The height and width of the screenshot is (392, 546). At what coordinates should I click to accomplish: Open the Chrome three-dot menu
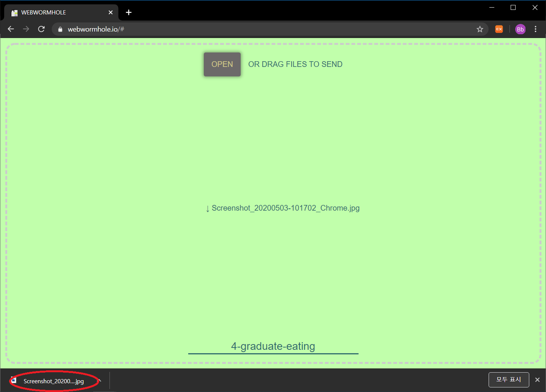(x=535, y=29)
